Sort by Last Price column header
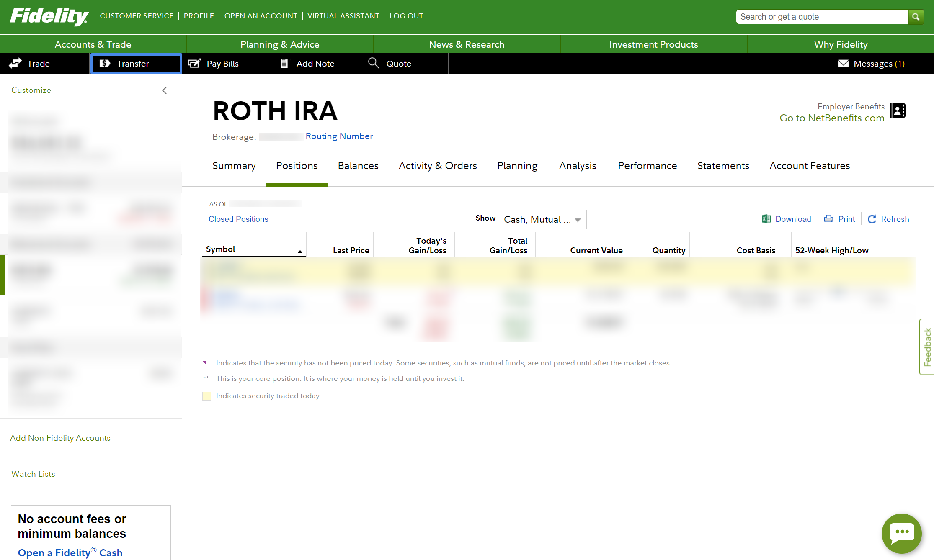Screen dimensions: 934x560 (x=351, y=250)
